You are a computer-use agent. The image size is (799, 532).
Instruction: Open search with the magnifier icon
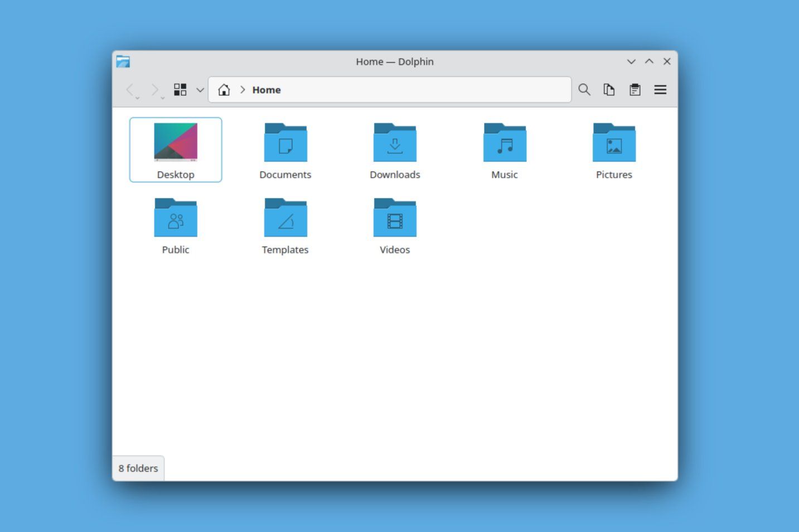pos(584,90)
